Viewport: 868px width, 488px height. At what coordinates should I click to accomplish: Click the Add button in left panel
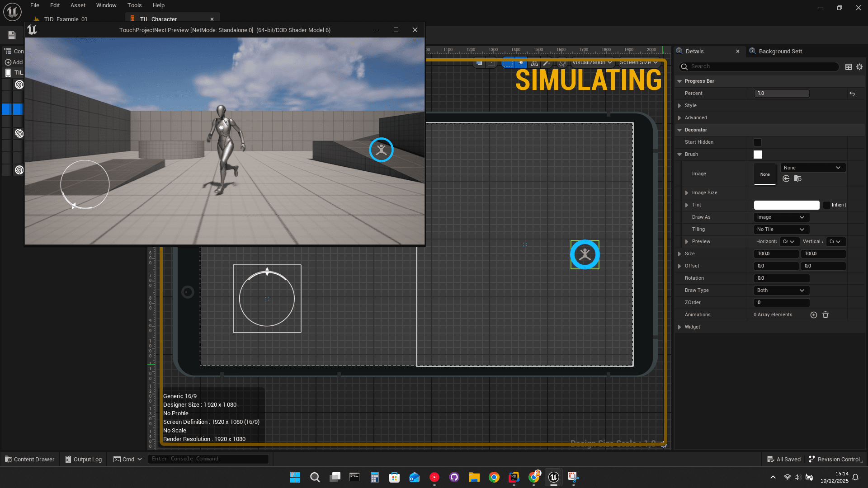click(x=14, y=62)
